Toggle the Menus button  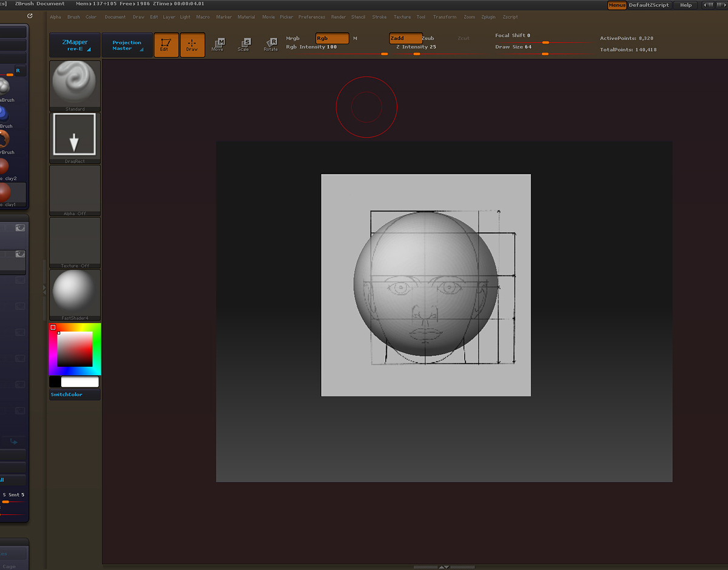tap(617, 5)
